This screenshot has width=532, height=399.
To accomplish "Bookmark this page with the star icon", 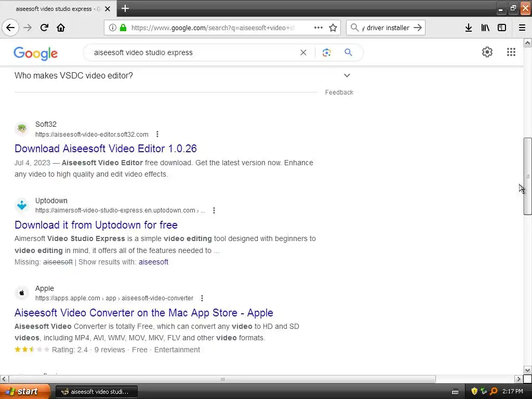I will [x=333, y=28].
